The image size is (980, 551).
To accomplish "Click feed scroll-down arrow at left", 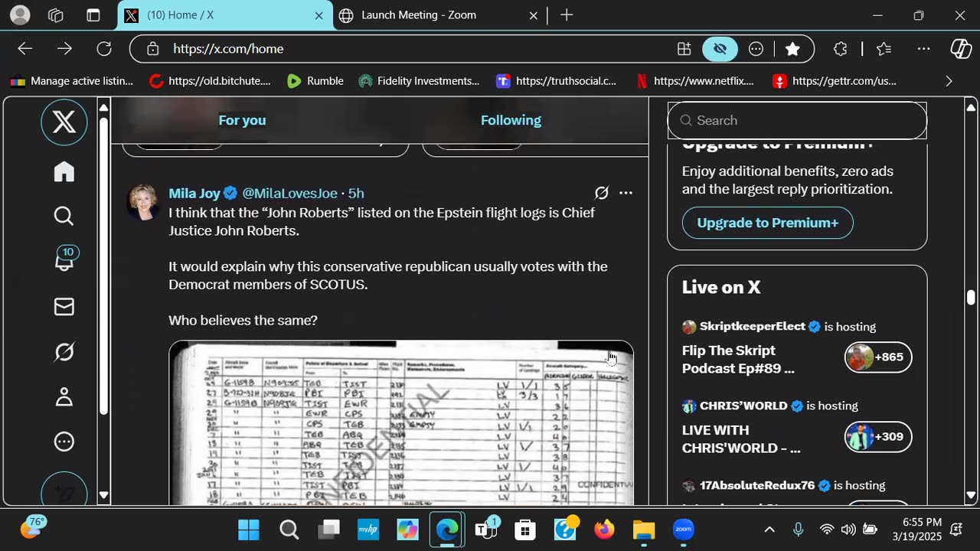I will [x=104, y=496].
